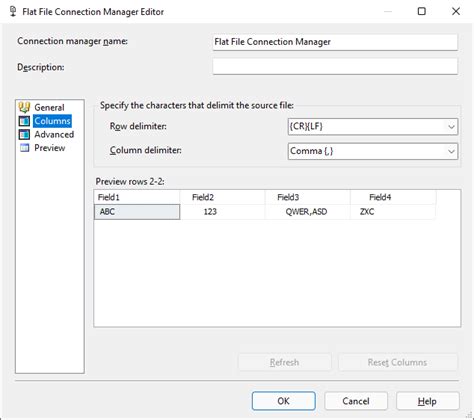Screen dimensions: 474x420
Task: Confirm with the OK button
Action: [284, 401]
